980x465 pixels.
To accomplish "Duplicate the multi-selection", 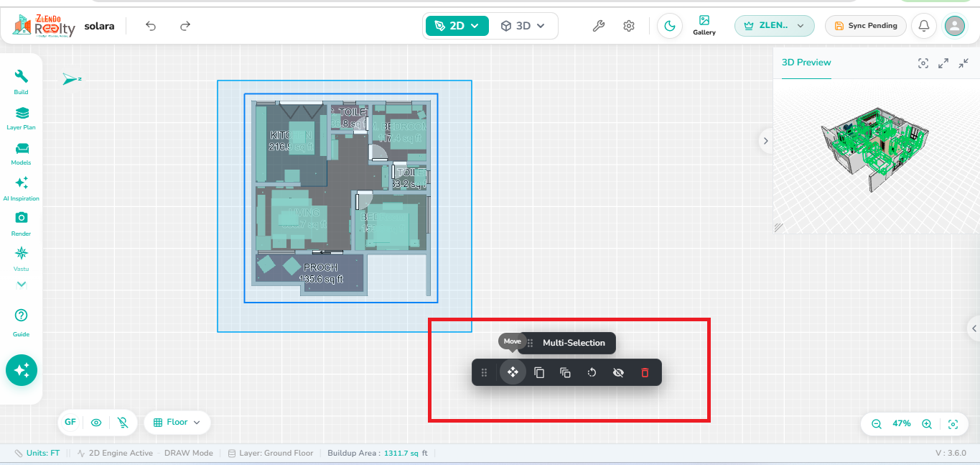I will click(x=566, y=372).
